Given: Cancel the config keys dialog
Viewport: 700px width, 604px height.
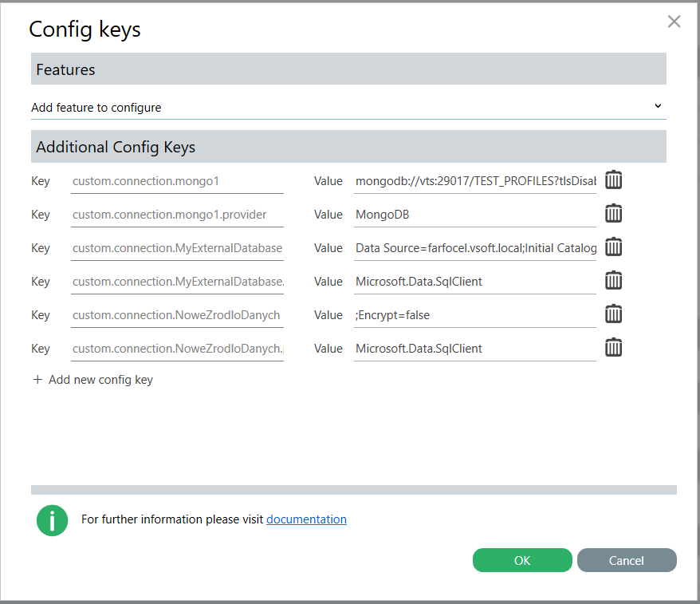Looking at the screenshot, I should coord(627,560).
